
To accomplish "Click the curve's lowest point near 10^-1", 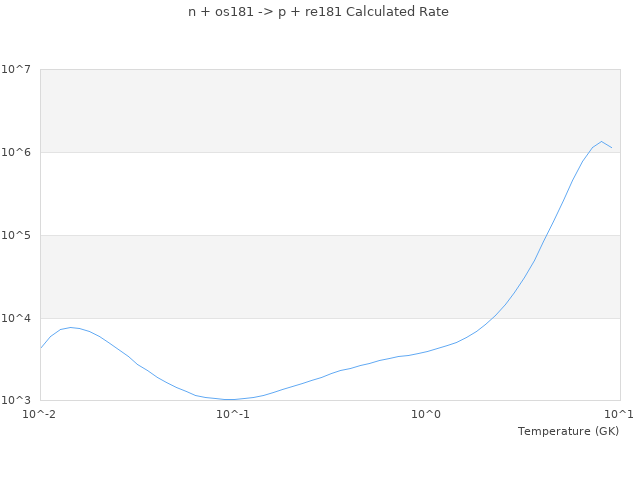I will point(231,399).
